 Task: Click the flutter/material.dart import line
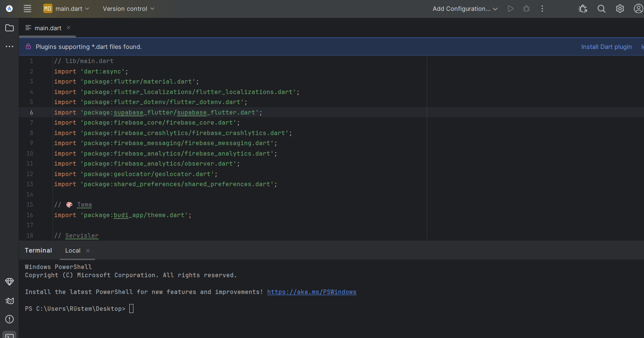point(127,81)
